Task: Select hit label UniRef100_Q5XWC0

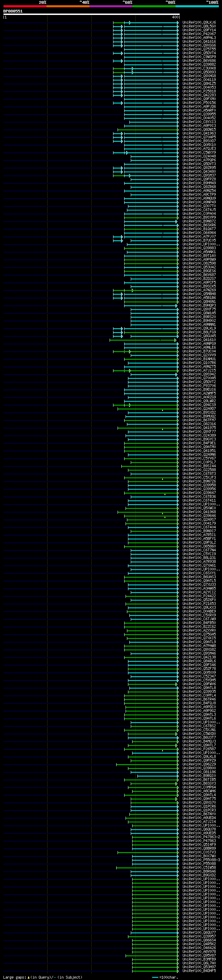Action: pos(199,508)
